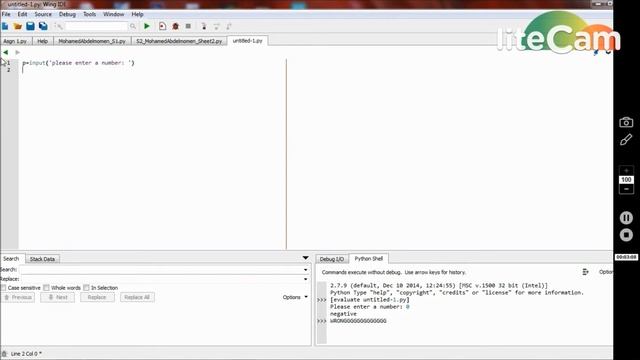Click the Next search button
This screenshot has height=360, width=640.
(x=58, y=297)
